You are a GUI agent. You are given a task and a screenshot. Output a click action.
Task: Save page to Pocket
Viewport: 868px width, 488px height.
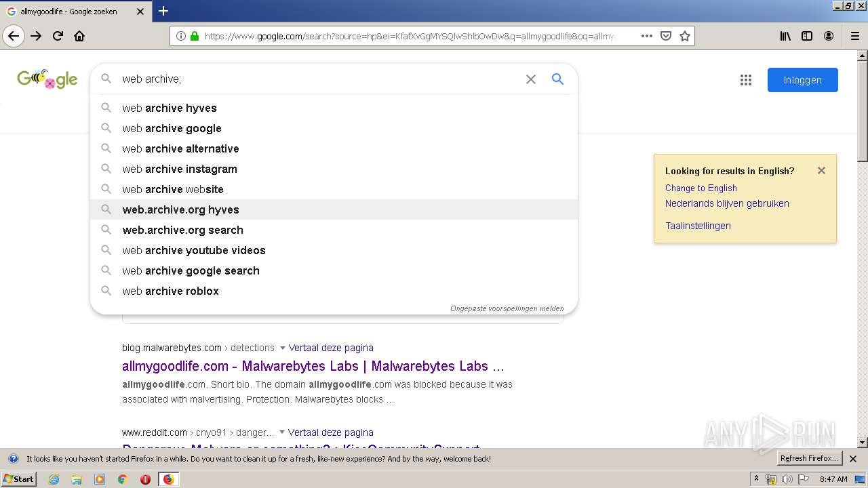[666, 36]
